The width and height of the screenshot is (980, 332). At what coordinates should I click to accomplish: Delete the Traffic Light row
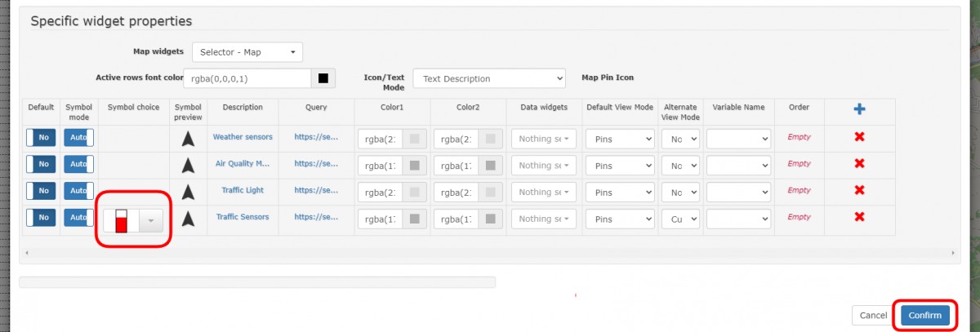pyautogui.click(x=859, y=191)
